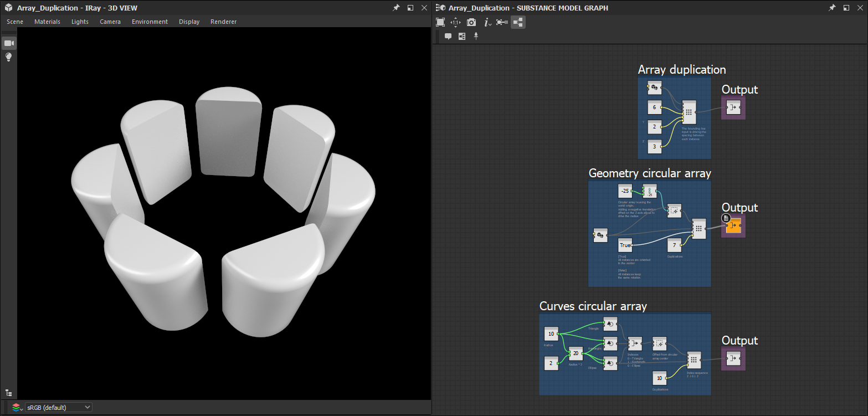The height and width of the screenshot is (416, 868).
Task: Take a screenshot with the camera icon
Action: point(470,22)
